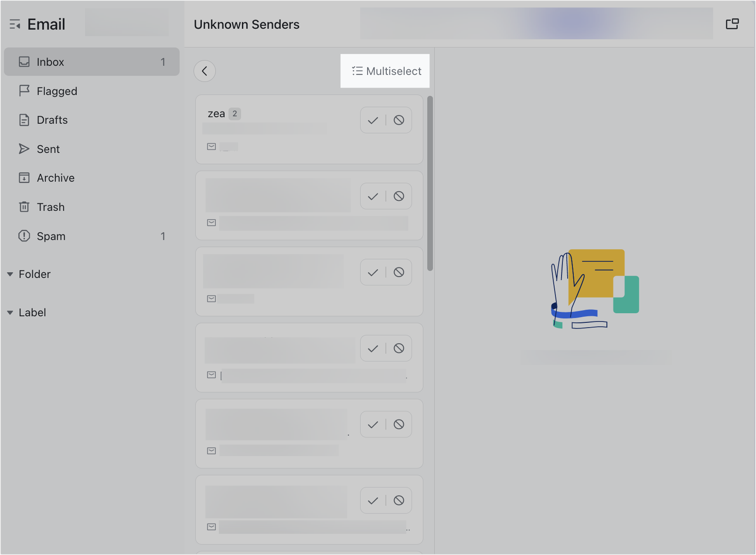Viewport: 756px width, 555px height.
Task: Open email in separate window icon
Action: [732, 24]
